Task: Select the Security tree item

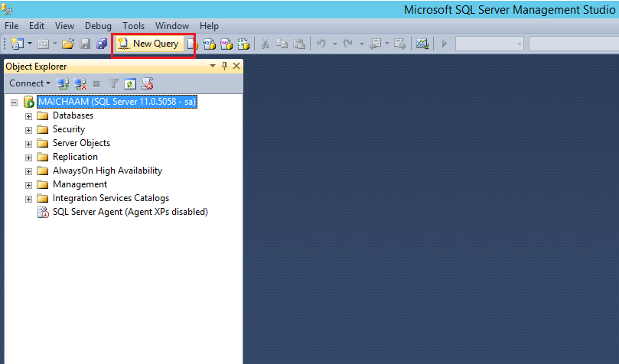Action: (x=69, y=129)
